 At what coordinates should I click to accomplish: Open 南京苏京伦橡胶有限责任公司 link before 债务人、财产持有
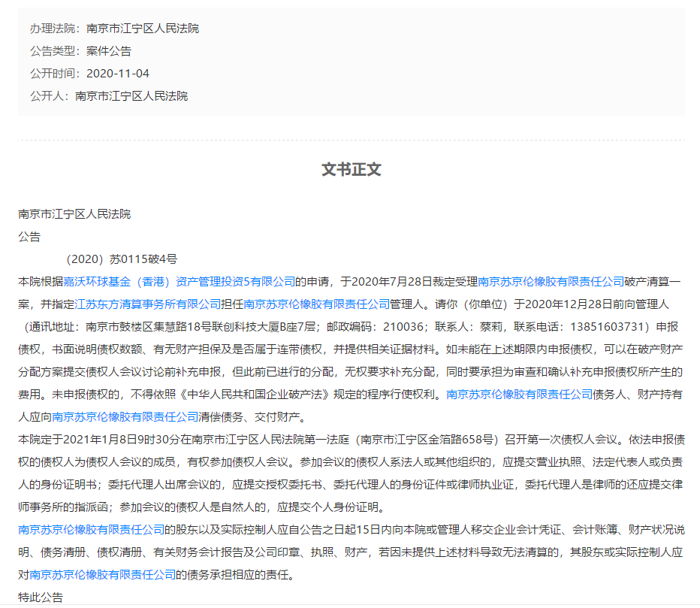519,395
